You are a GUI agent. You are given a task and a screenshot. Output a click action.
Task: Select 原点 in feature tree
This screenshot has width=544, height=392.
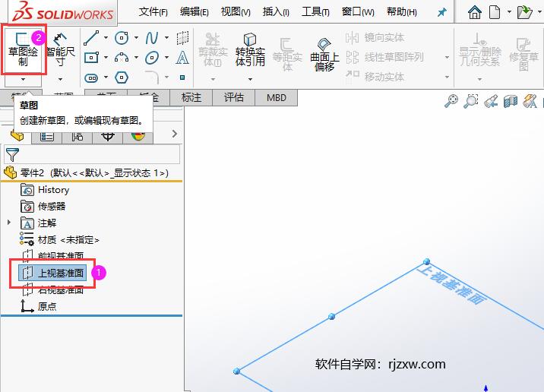click(47, 306)
